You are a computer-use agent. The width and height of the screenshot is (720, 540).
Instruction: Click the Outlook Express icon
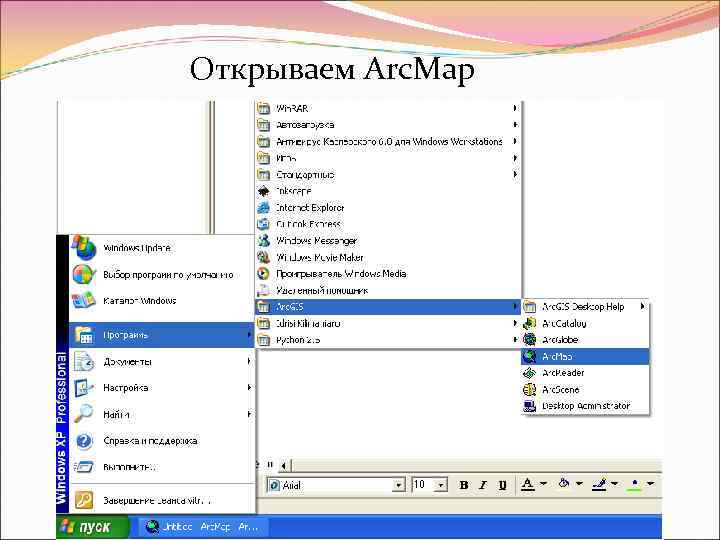pyautogui.click(x=264, y=224)
